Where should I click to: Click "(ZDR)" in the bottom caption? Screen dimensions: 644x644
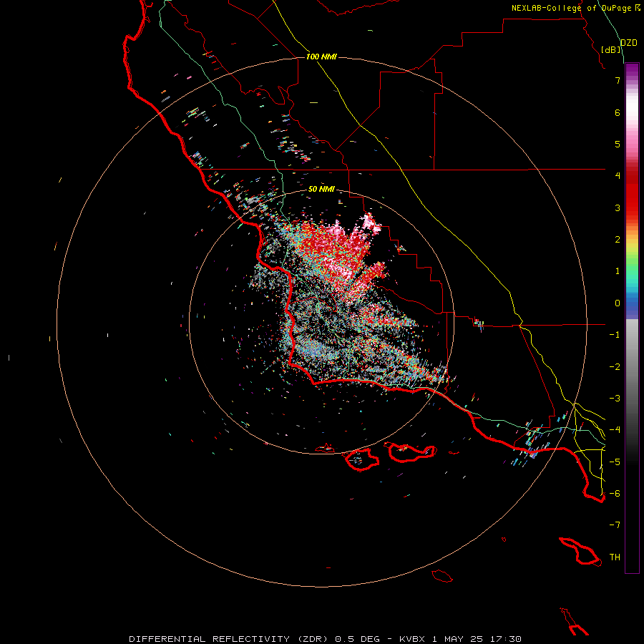click(313, 639)
